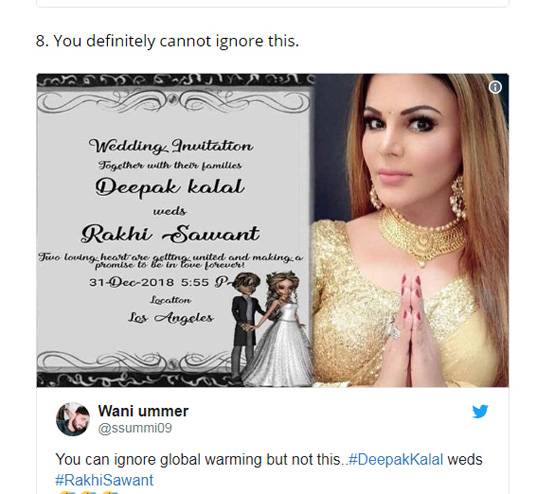The width and height of the screenshot is (555, 494).
Task: Click the '31-Dec-2018 5:55' date text
Action: coord(149,282)
